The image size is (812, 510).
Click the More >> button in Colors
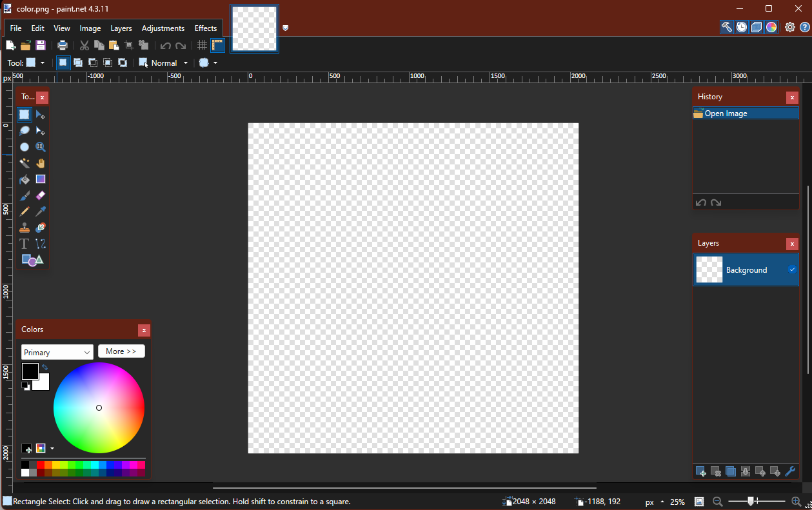point(121,351)
